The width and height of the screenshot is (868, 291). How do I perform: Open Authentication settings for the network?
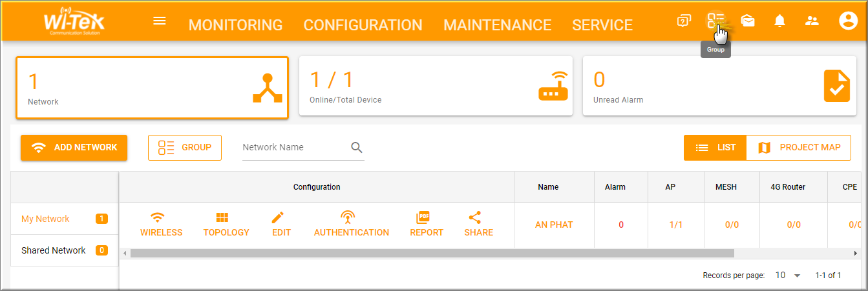(x=351, y=225)
